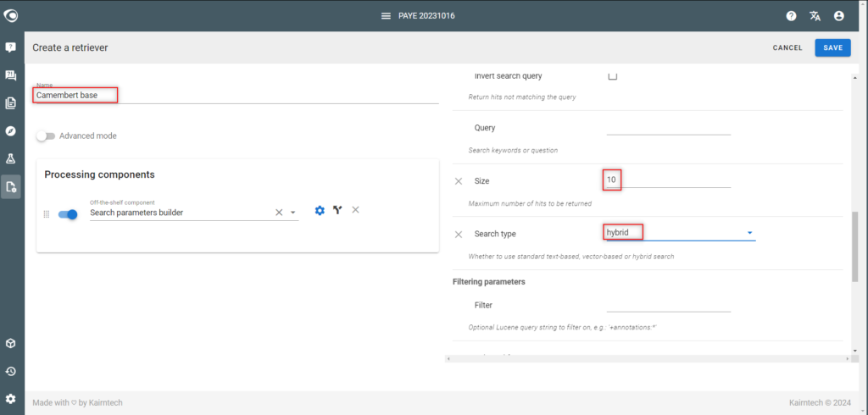Toggle Advanced mode switch
The height and width of the screenshot is (415, 868).
tap(46, 136)
